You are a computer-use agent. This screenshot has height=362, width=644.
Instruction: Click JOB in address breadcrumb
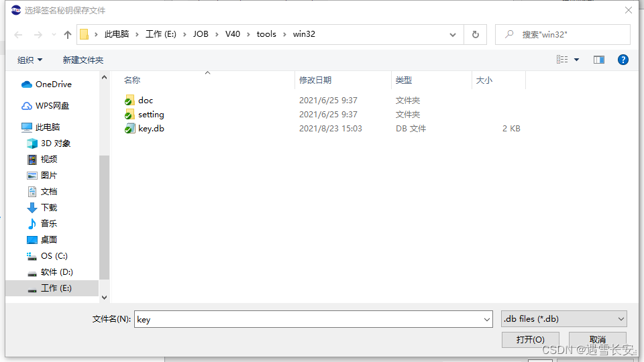pos(201,34)
